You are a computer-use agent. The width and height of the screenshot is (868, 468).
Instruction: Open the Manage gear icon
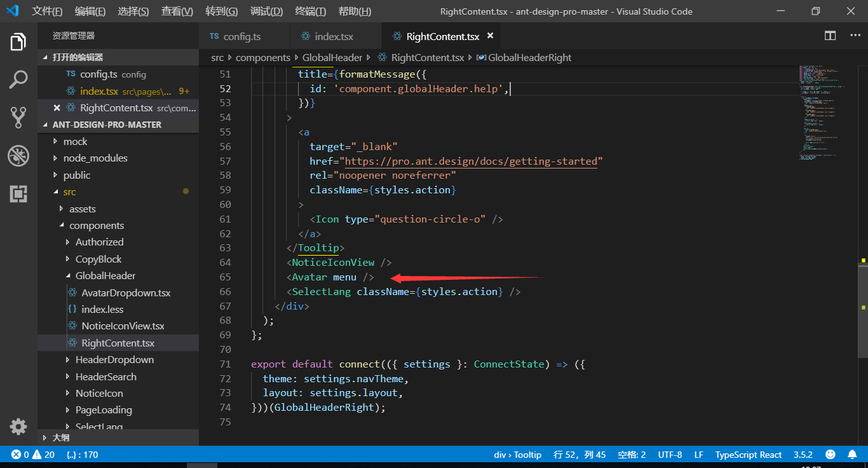coord(18,426)
